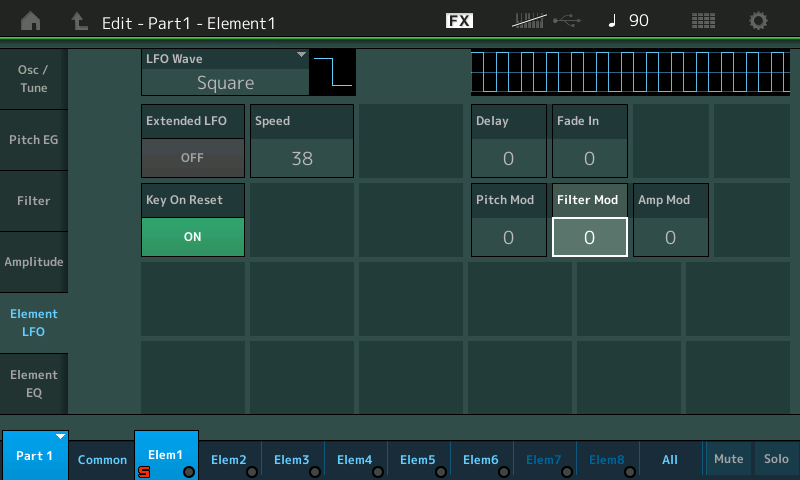
Task: Open the LFO Wave dropdown
Action: tap(224, 73)
